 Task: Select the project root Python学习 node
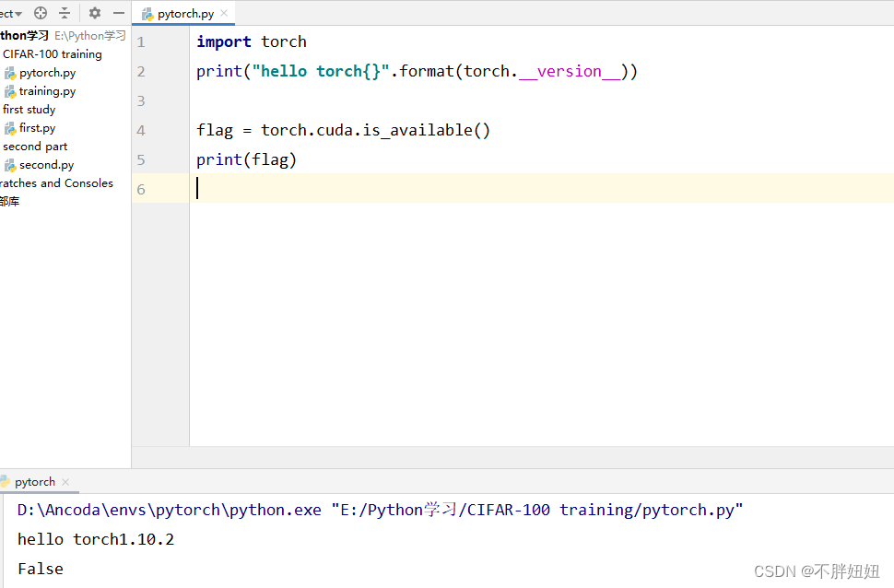(25, 35)
